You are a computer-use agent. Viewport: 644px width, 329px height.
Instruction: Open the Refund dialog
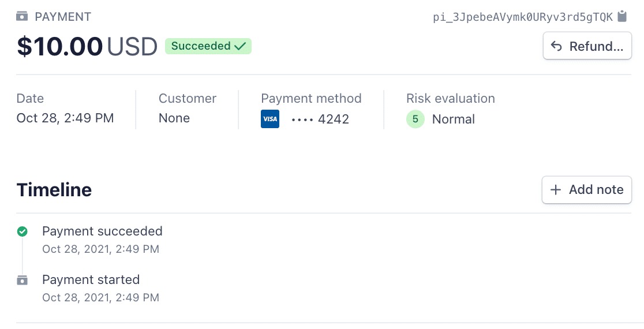587,46
